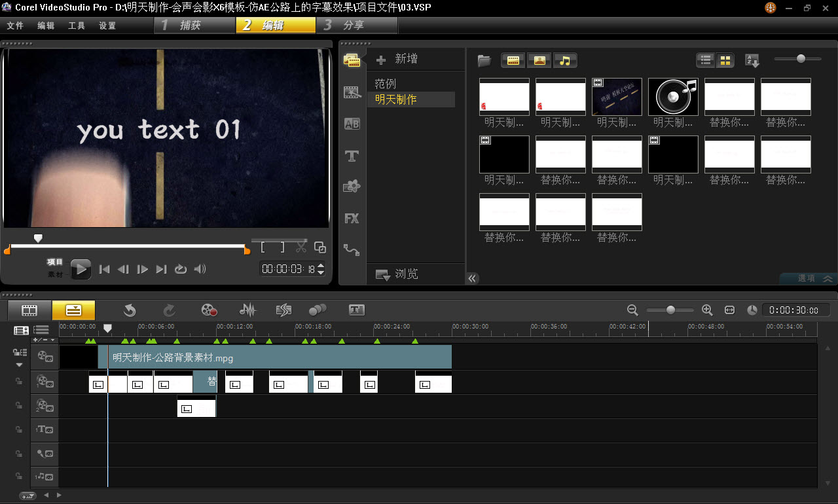Click the zoom in magnifier on timeline
Screen dimensions: 838x504
pyautogui.click(x=707, y=310)
